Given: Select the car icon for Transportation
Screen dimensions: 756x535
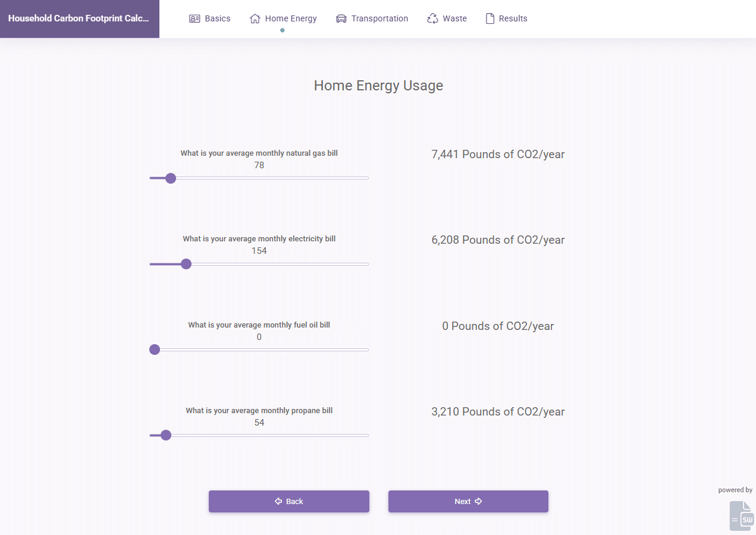Looking at the screenshot, I should 341,18.
